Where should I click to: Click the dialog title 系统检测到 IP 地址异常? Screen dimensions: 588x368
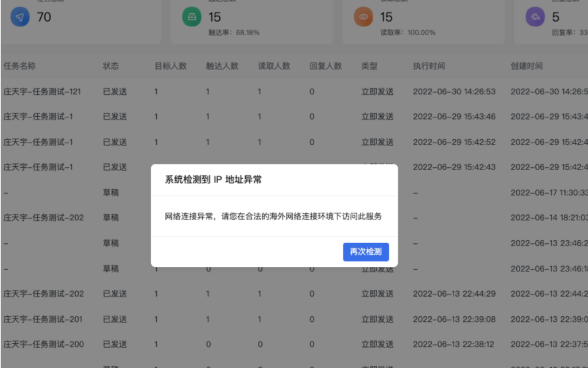pos(214,180)
